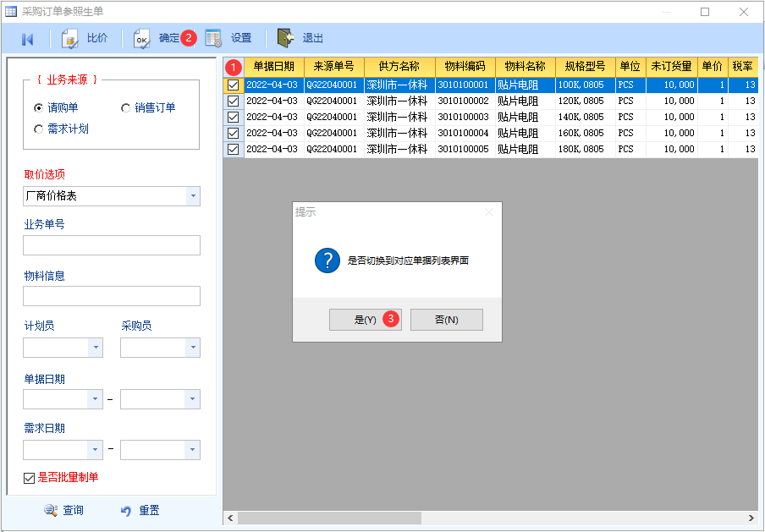Click 未订货量 column header
Viewport: 765px width, 532px height.
coord(671,67)
